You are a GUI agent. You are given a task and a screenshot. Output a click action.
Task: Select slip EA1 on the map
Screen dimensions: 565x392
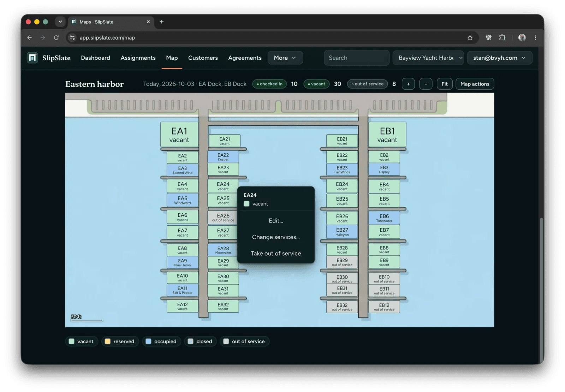(179, 135)
